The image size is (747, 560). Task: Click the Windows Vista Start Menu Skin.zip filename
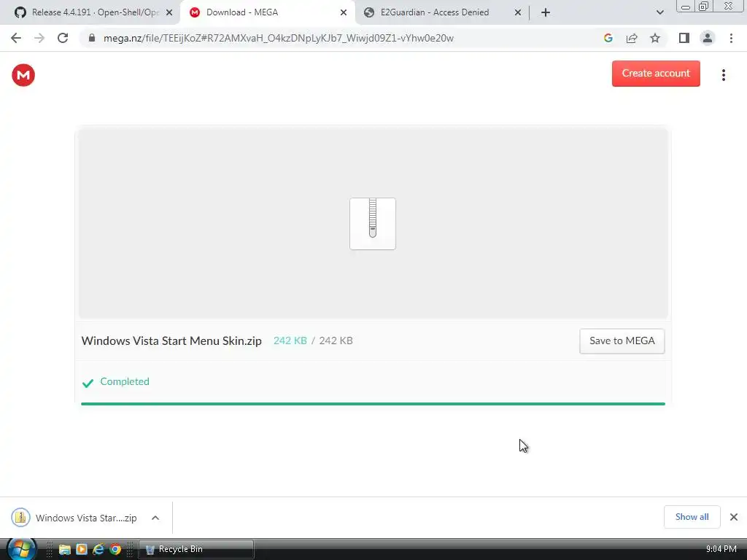pos(171,341)
